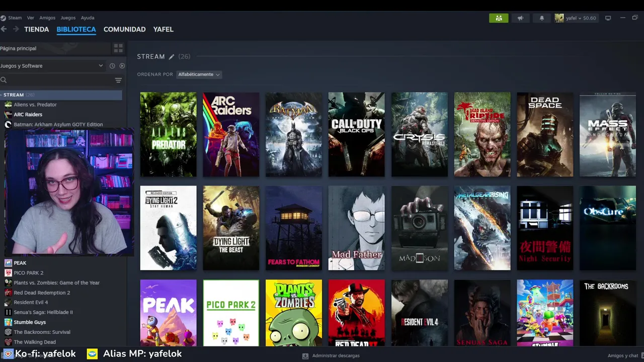Switch to the BIBLIOTECA tab
Viewport: 644px width, 362px height.
pos(76,29)
